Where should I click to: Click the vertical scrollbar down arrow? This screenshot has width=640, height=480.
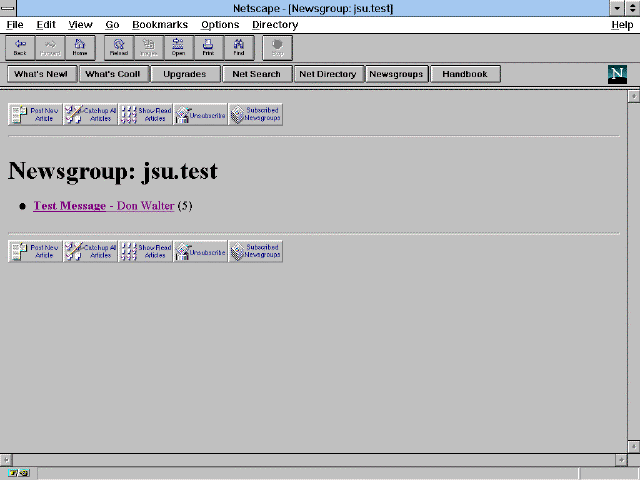(x=634, y=446)
